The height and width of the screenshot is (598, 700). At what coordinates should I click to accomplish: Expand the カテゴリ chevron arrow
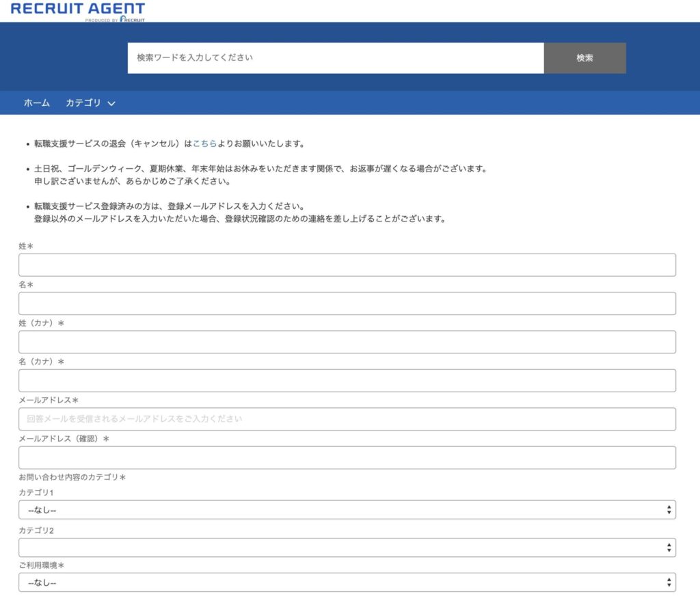tap(111, 103)
